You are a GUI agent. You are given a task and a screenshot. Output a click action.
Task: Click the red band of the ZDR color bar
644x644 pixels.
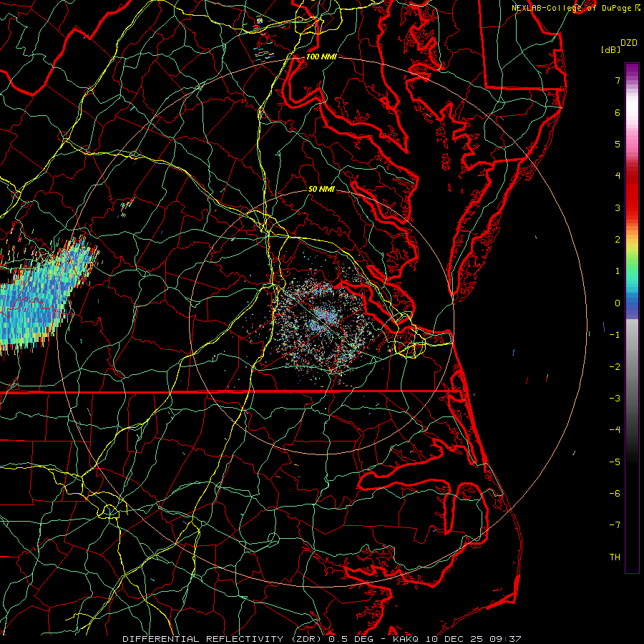click(x=632, y=193)
